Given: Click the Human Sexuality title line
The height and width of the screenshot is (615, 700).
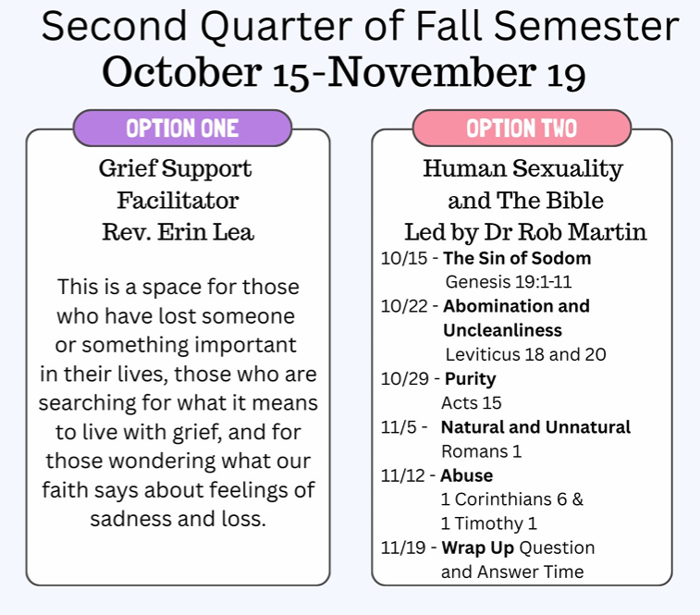Looking at the screenshot, I should (522, 169).
